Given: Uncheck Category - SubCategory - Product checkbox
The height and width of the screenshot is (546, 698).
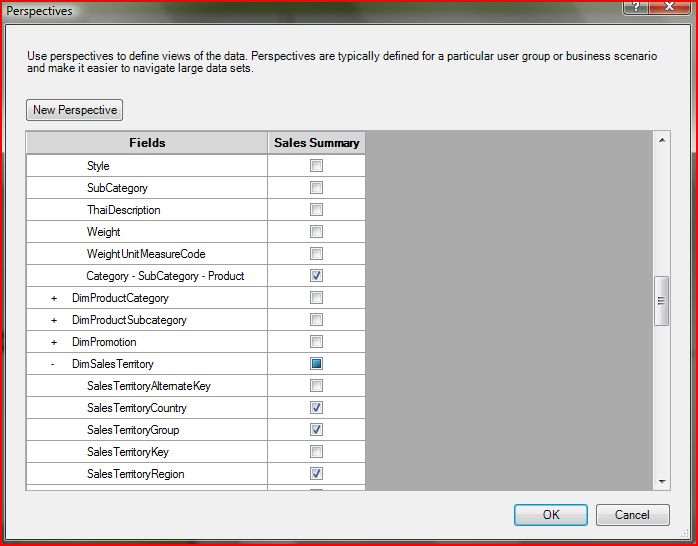Looking at the screenshot, I should pyautogui.click(x=316, y=275).
